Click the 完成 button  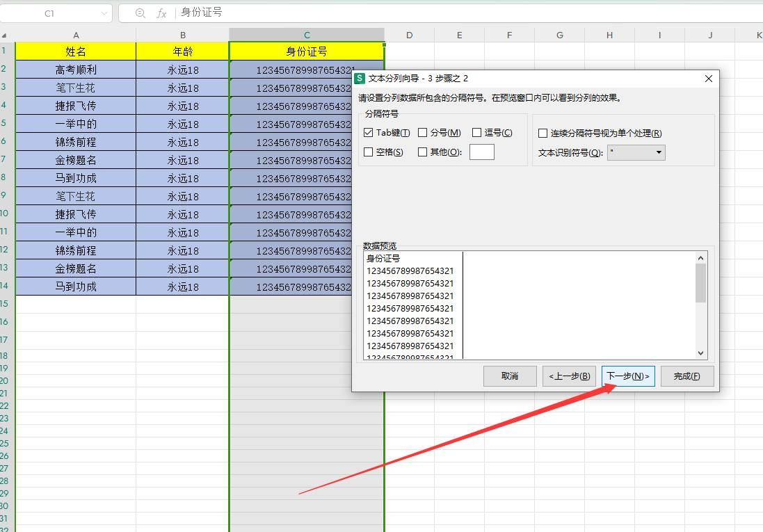(x=687, y=376)
